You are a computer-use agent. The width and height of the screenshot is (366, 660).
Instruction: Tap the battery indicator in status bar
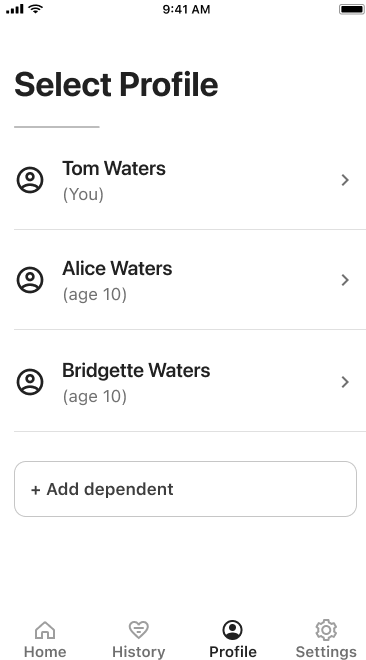tap(352, 9)
